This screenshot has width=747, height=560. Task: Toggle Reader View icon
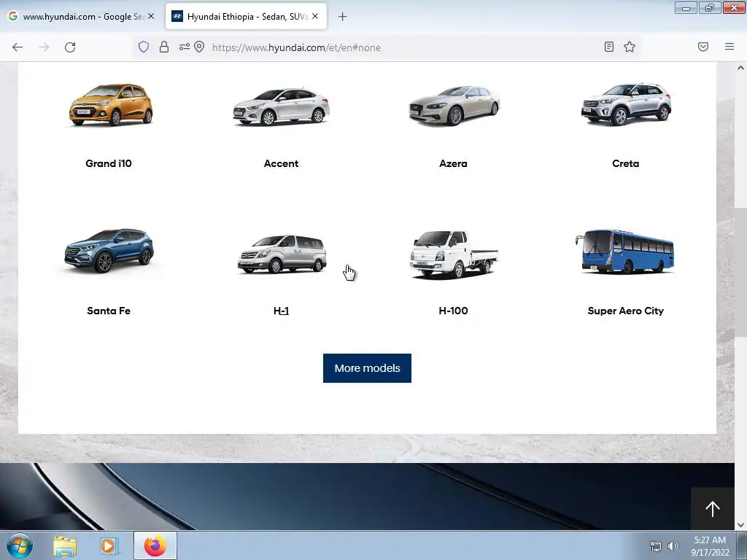609,47
